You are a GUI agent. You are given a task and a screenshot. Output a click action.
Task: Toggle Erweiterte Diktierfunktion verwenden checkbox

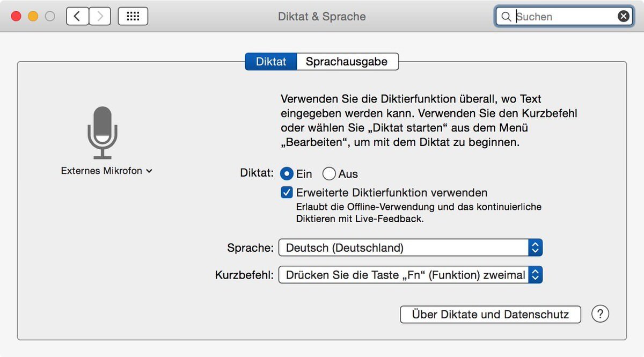pos(287,192)
